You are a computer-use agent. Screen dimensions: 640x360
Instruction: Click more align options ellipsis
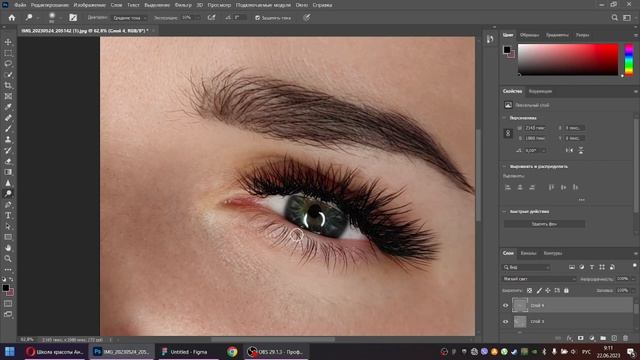click(x=581, y=200)
